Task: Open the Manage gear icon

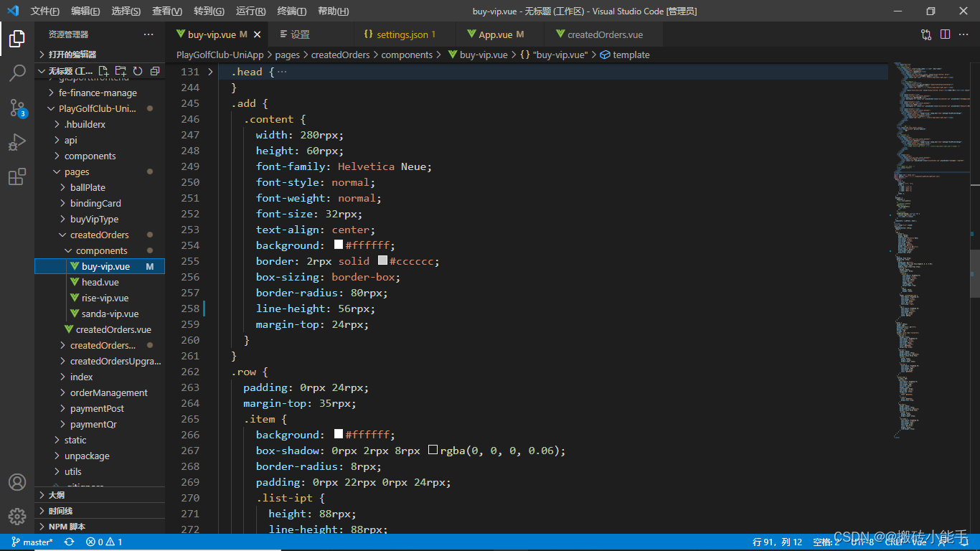Action: 17,517
